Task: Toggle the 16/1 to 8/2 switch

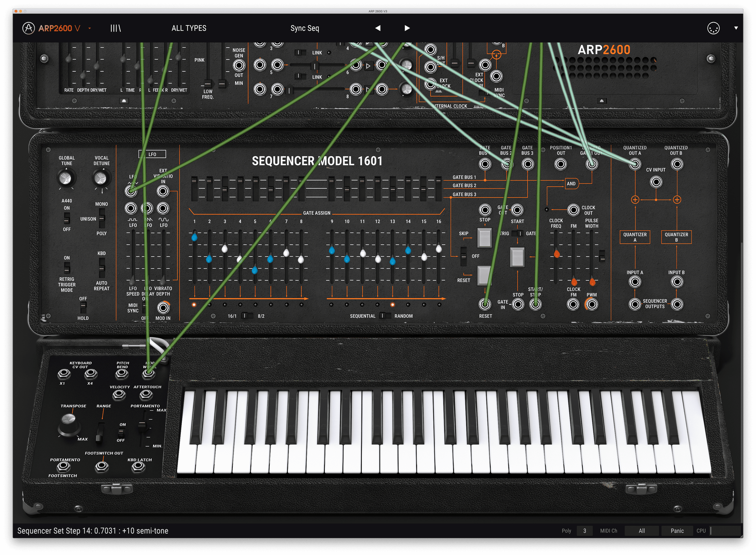Action: click(247, 316)
